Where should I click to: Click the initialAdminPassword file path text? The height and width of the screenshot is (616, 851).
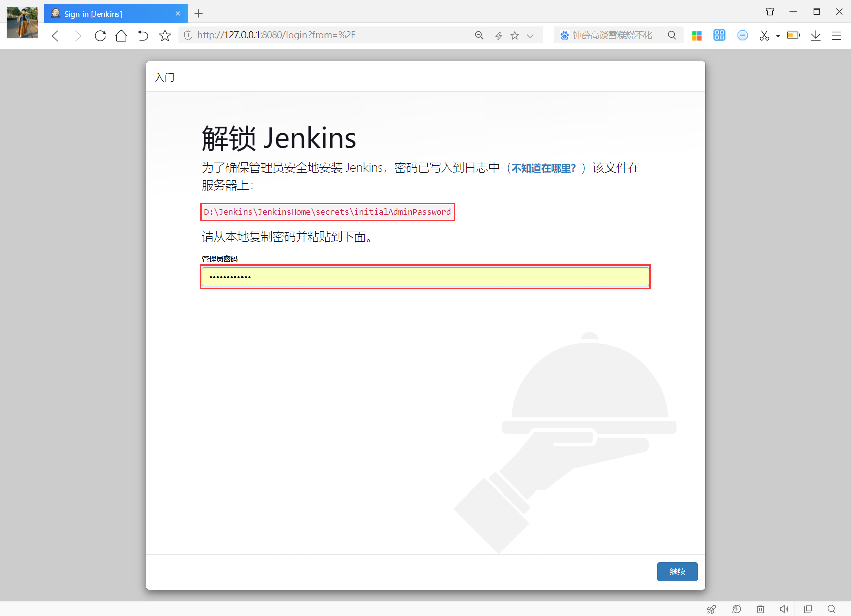327,212
